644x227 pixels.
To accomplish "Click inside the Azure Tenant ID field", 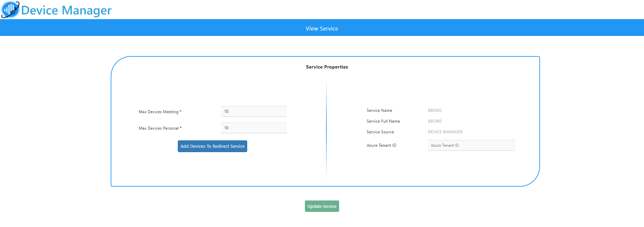I will coord(471,145).
